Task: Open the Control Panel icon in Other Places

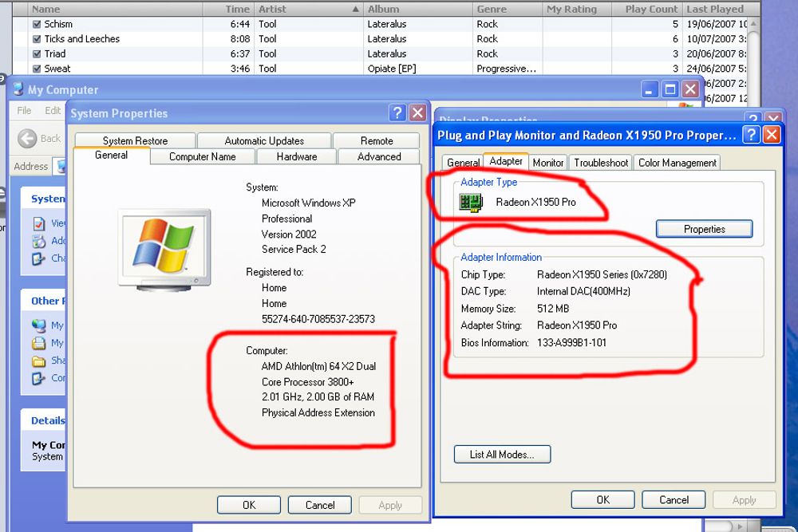Action: (38, 378)
